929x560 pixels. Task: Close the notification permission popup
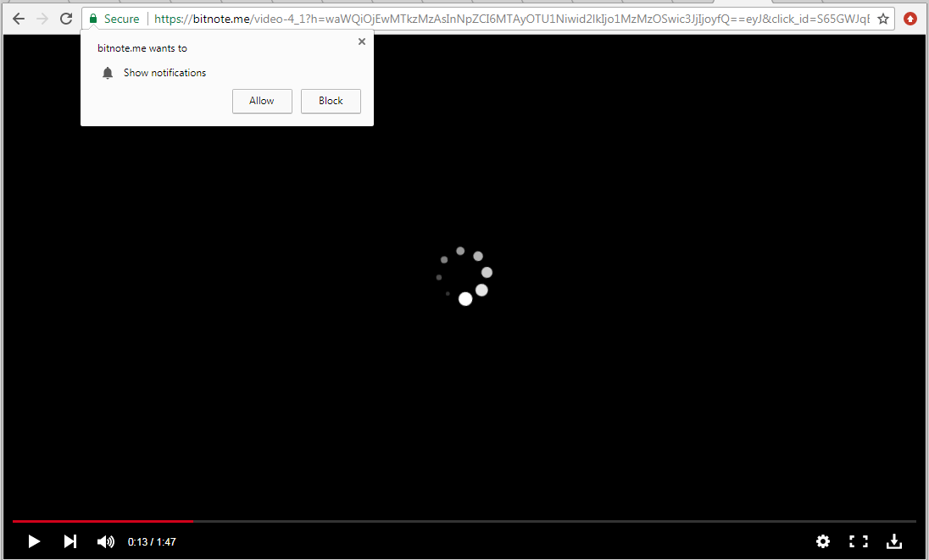[362, 42]
